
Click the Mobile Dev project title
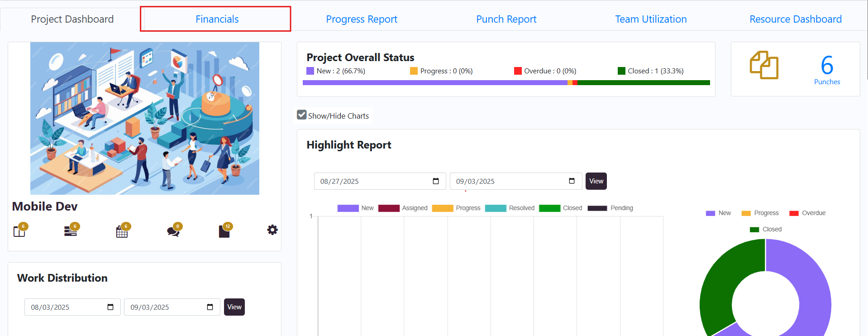point(45,206)
